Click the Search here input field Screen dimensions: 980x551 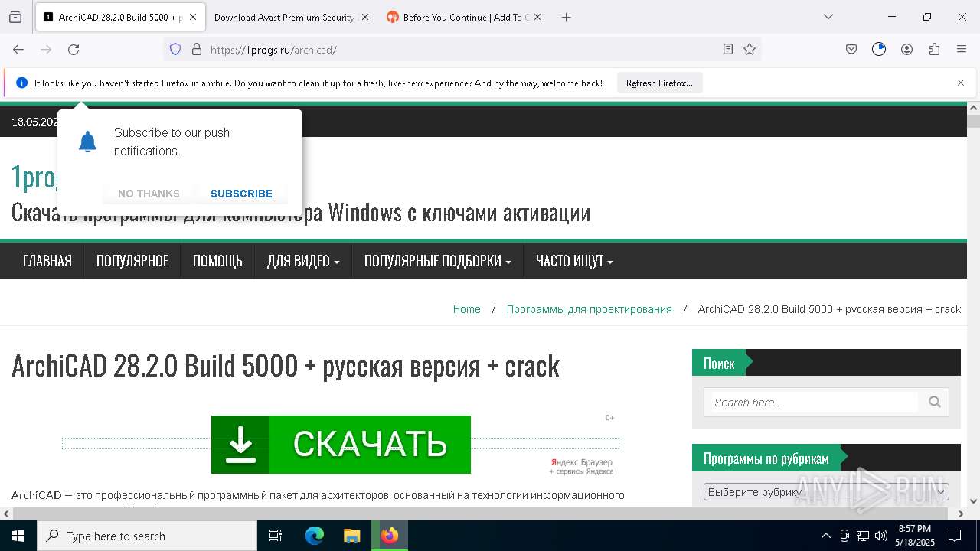815,403
